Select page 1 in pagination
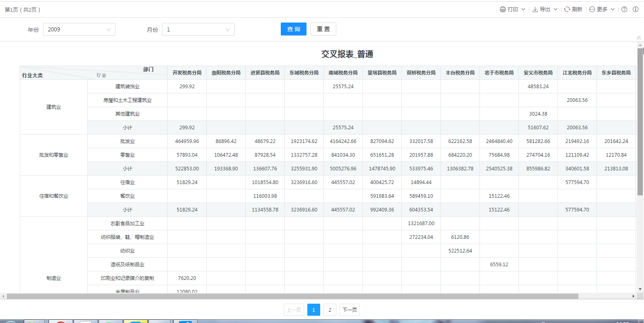The width and height of the screenshot is (644, 323). tap(313, 310)
